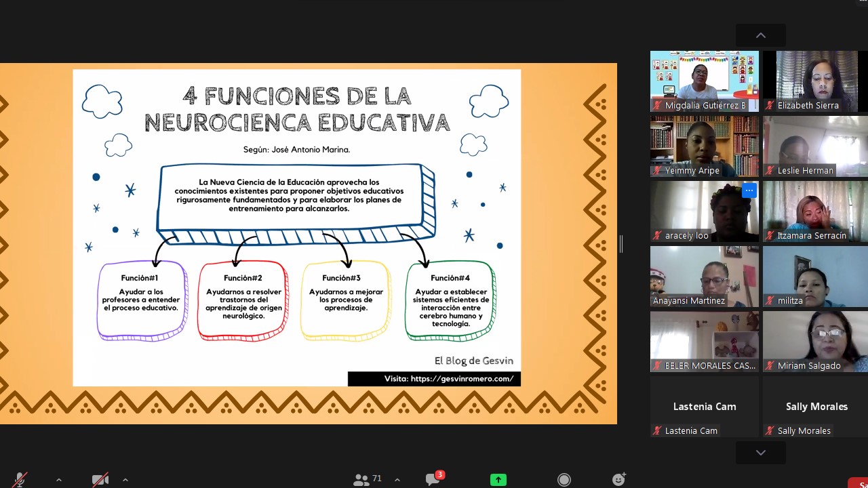Select Miriam Salgado video thumbnail
This screenshot has height=488, width=868.
(x=815, y=342)
